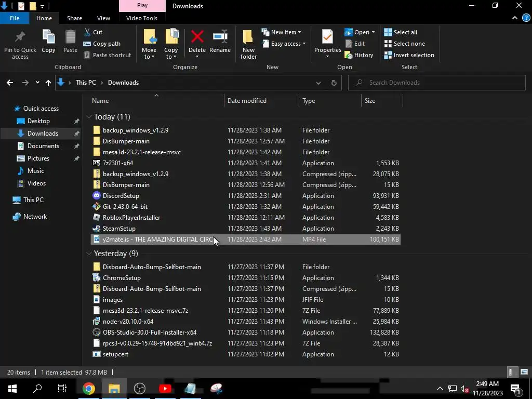Viewport: 532px width, 399px height.
Task: Collapse the Today (11) group
Action: (x=89, y=117)
